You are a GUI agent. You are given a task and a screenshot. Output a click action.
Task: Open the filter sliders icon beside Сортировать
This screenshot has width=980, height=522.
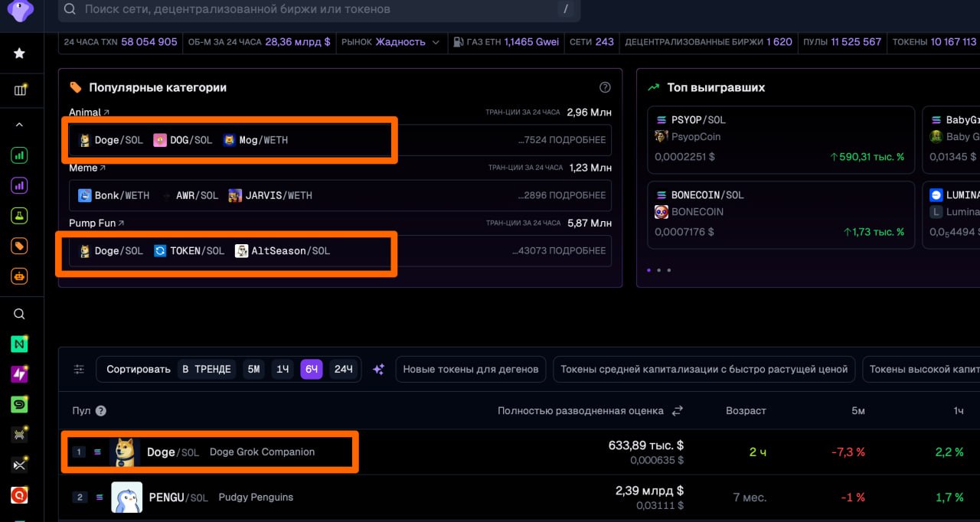point(79,369)
